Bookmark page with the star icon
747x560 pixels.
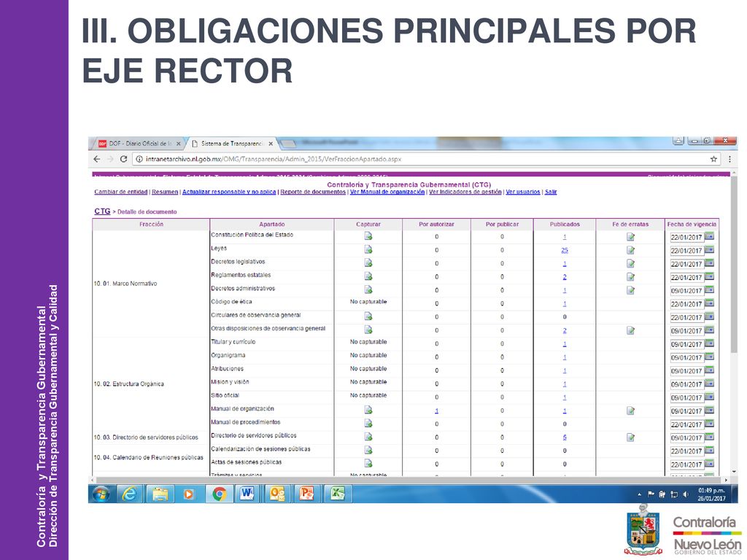coord(713,159)
